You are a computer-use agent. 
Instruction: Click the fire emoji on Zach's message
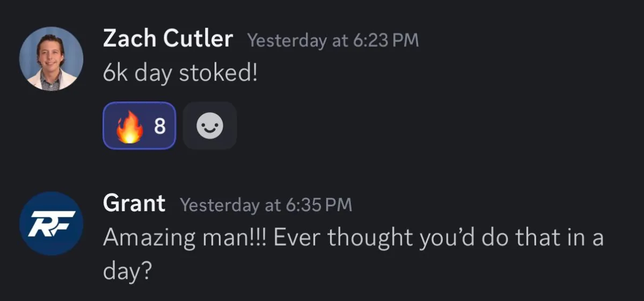click(129, 126)
